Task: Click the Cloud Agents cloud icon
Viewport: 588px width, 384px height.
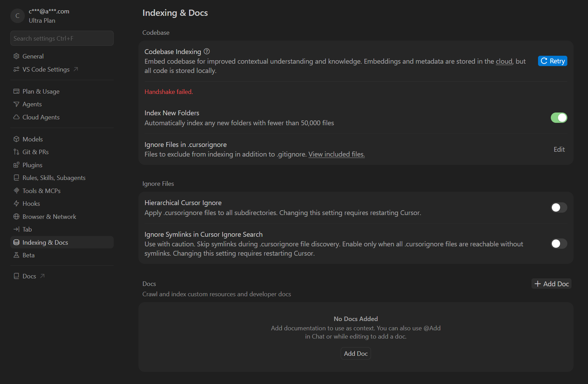Action: (x=16, y=117)
